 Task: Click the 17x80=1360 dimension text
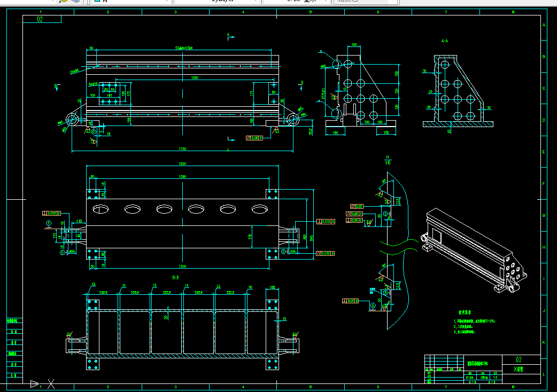[x=184, y=48]
